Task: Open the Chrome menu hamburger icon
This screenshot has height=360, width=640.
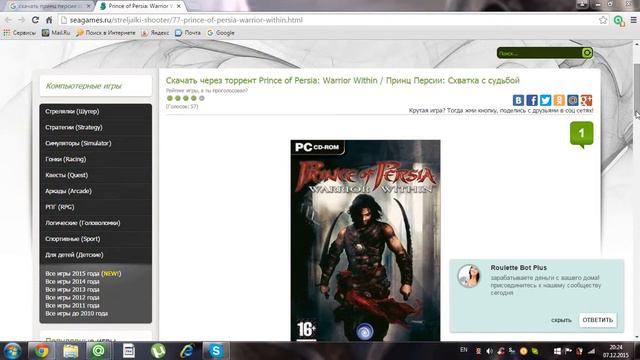Action: pos(633,20)
